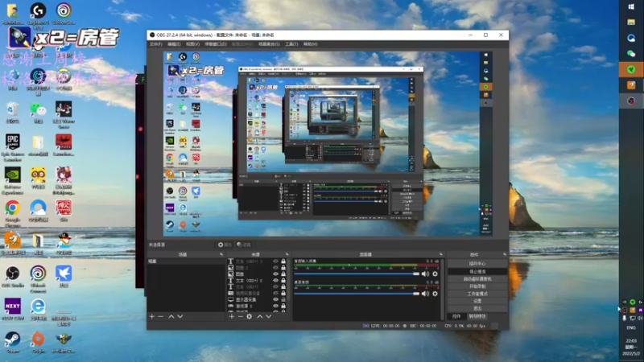Click the 退出 exit button
This screenshot has width=644, height=362.
point(477,308)
